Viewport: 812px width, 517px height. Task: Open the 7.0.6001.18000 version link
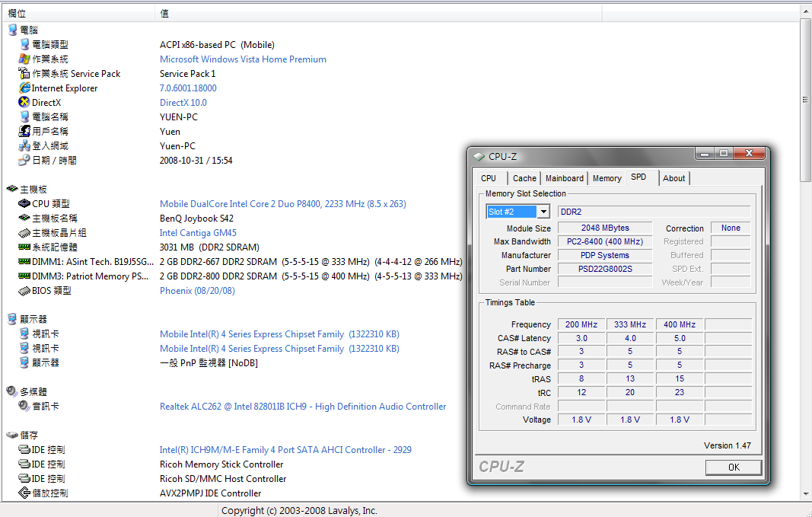[x=188, y=88]
